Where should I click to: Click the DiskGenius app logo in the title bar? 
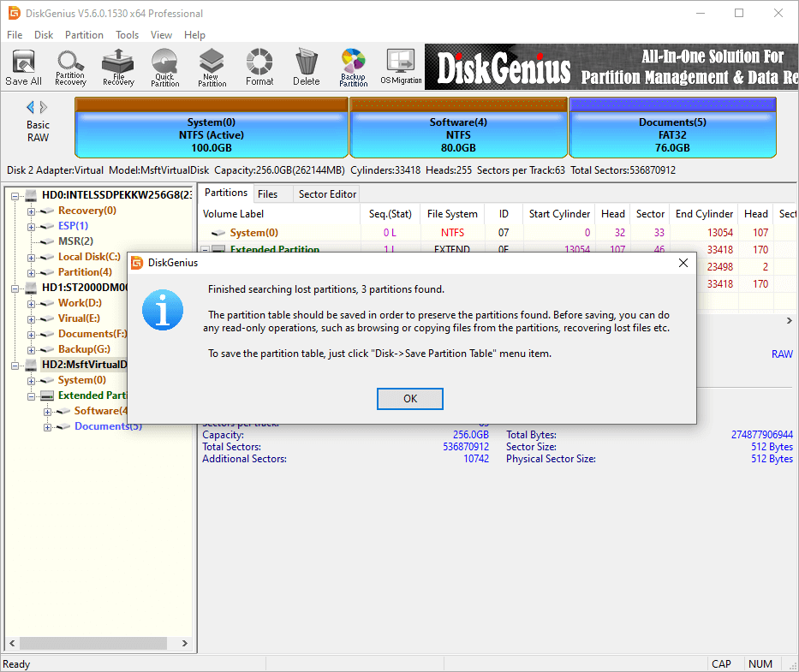tap(15, 13)
